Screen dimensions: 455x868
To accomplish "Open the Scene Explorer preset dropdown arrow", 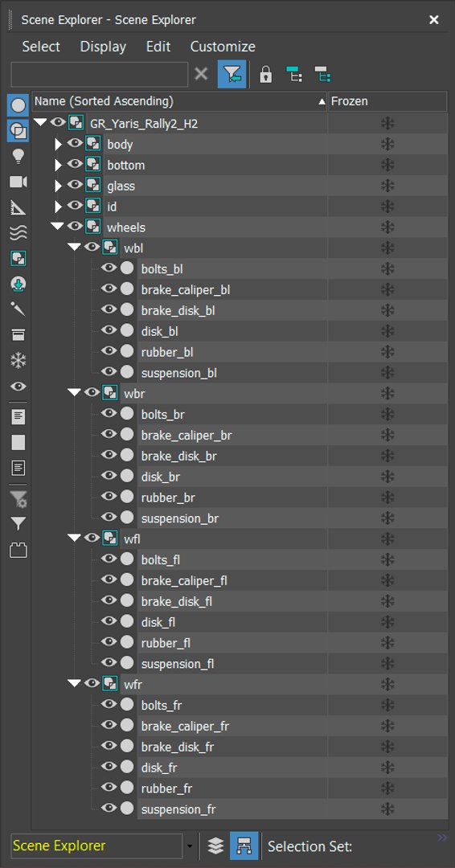I will pos(190,846).
